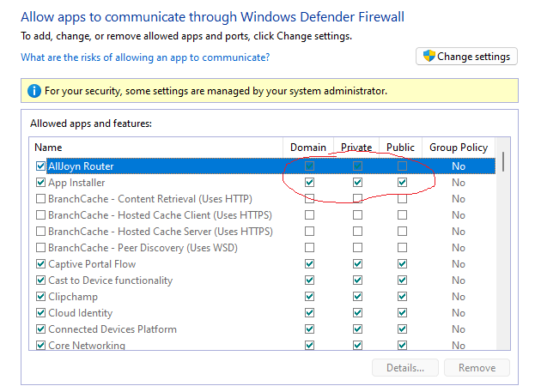Toggle App Installer Domain checkbox
Screen dimensions: 535x392
point(309,183)
